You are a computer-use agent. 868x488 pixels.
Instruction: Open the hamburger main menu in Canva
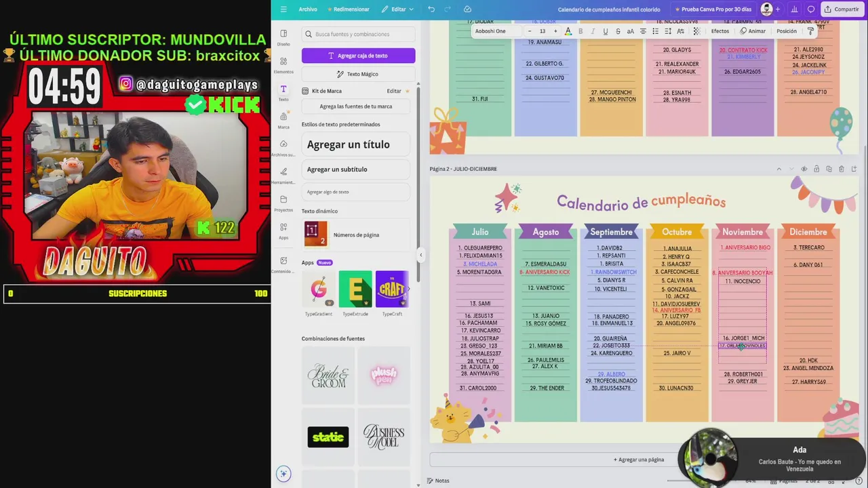(283, 9)
